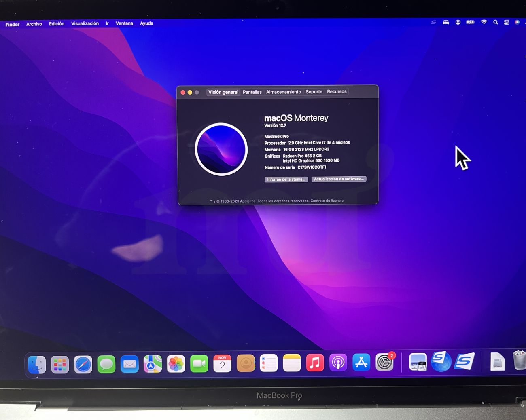Open the disk image document in the Dock
Viewport: 526px width, 420px height.
[x=497, y=361]
